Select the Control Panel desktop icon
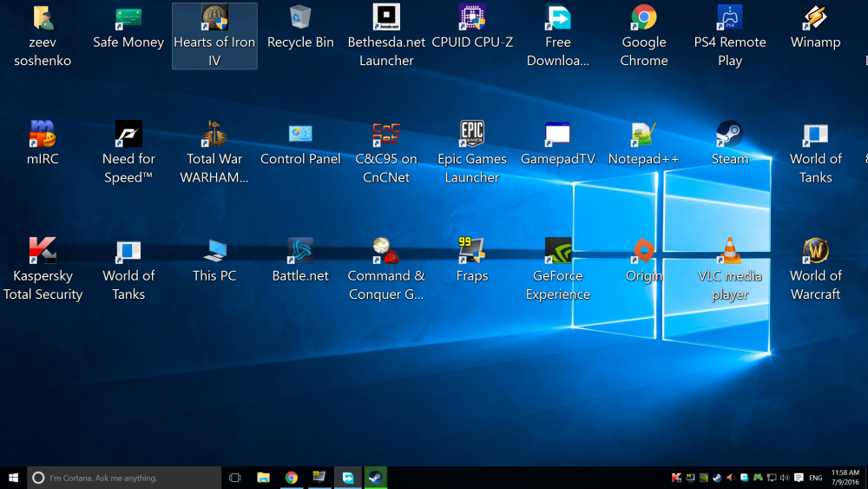The height and width of the screenshot is (489, 868). [300, 144]
